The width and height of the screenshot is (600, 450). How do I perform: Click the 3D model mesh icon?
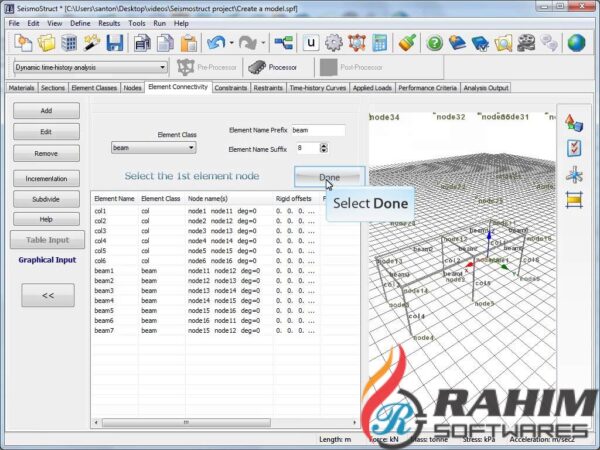[x=357, y=43]
